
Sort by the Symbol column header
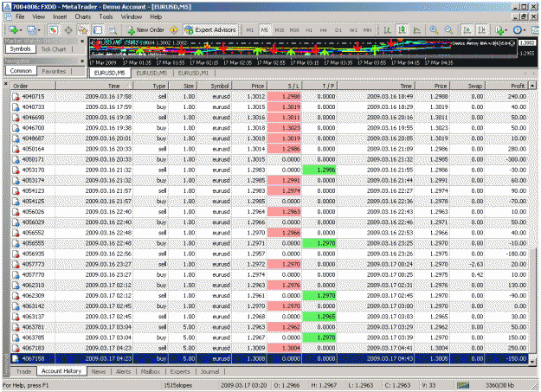tap(214, 86)
